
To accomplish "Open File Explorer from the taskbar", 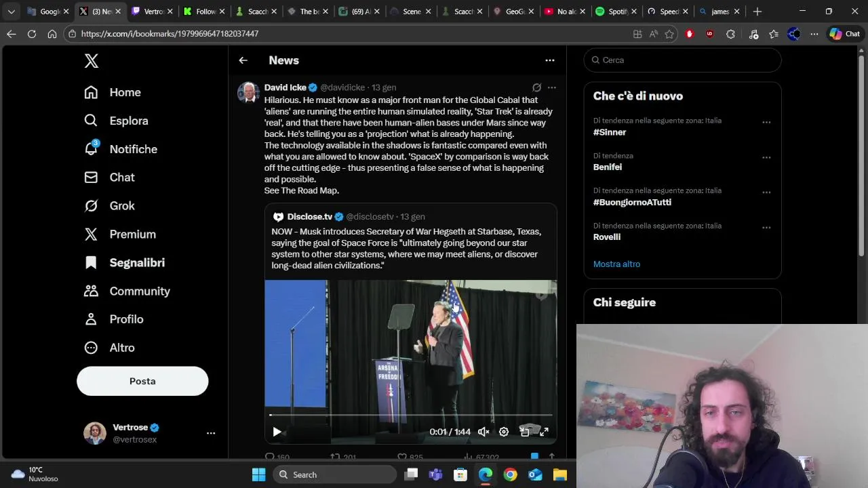I will (x=560, y=475).
